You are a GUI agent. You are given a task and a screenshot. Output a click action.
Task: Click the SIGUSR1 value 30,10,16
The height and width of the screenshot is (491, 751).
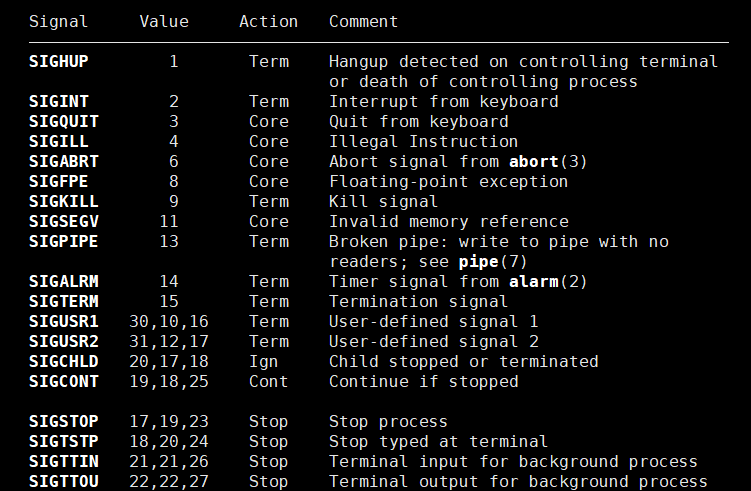click(168, 322)
